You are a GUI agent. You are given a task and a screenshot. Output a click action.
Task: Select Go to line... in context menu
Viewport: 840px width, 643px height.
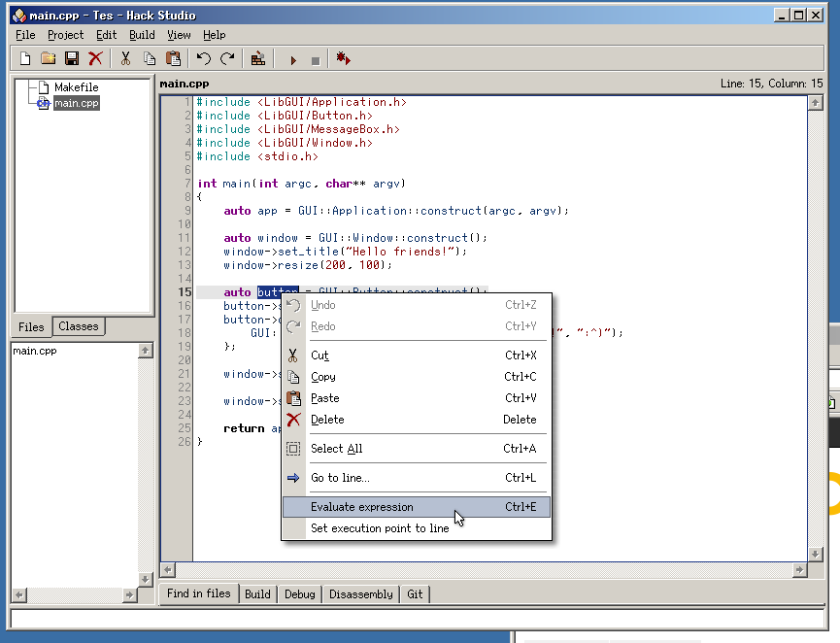point(417,478)
